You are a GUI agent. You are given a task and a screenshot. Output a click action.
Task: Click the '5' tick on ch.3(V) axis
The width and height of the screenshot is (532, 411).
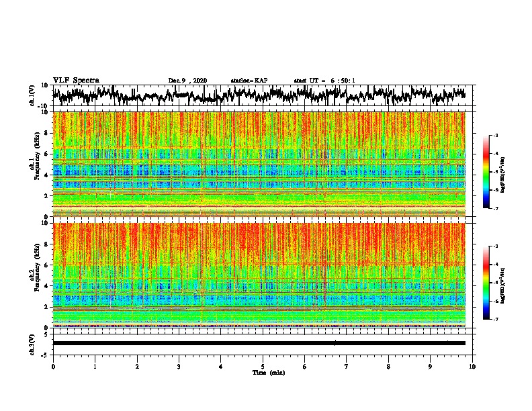(x=46, y=334)
